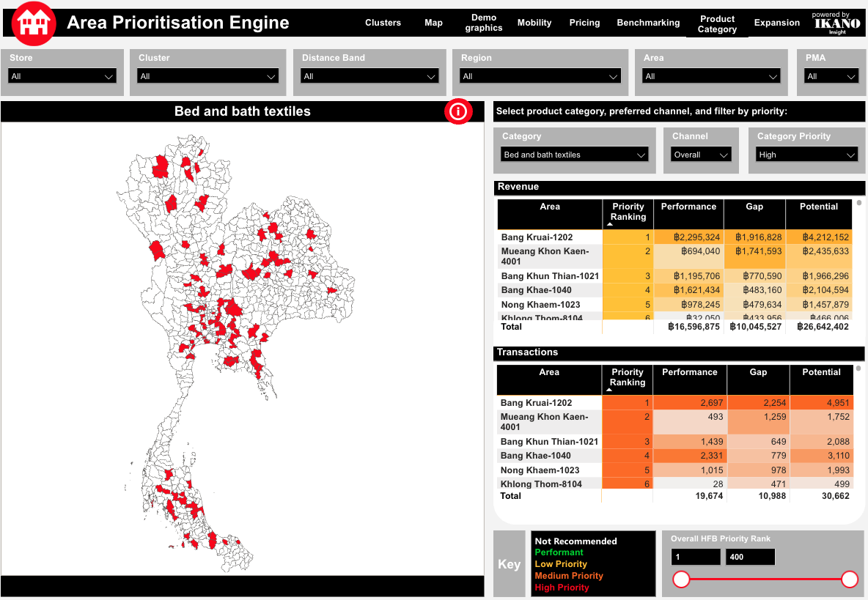Open the Benchmarking tab
The height and width of the screenshot is (600, 868).
click(x=648, y=23)
